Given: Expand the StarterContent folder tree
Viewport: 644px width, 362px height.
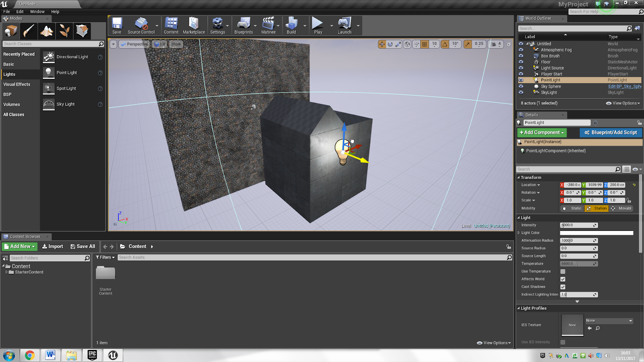Looking at the screenshot, I should 6,272.
